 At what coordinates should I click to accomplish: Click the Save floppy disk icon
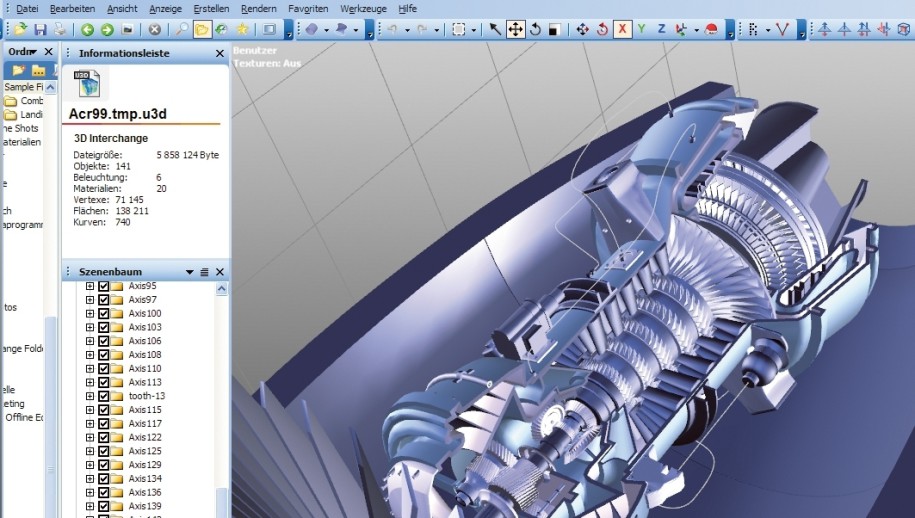click(40, 29)
